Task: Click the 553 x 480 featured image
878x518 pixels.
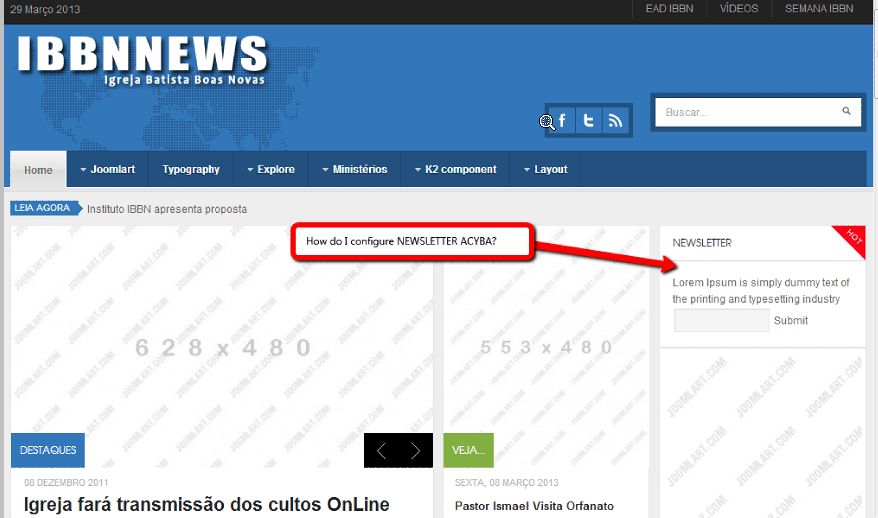Action: coord(546,347)
